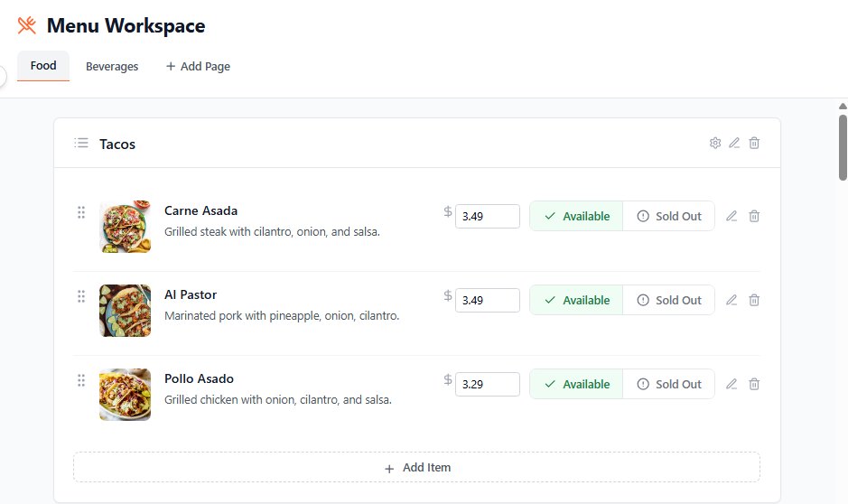The image size is (848, 504).
Task: Add a new menu page
Action: coord(198,67)
